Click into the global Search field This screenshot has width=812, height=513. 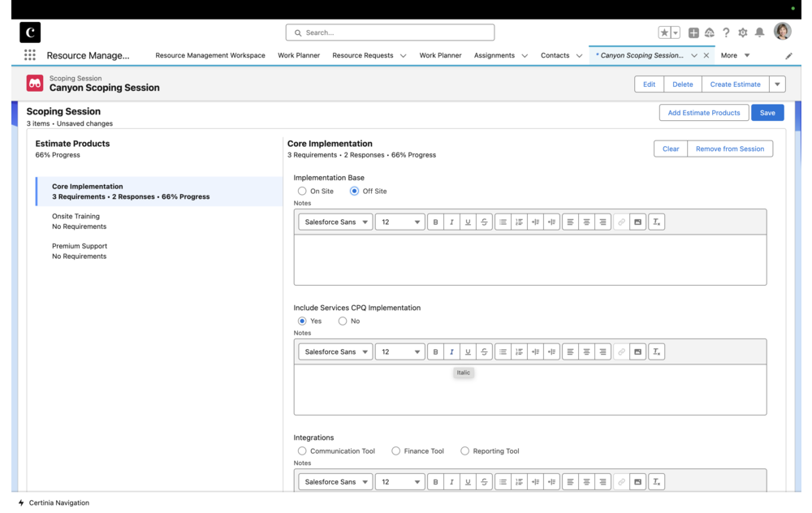390,32
